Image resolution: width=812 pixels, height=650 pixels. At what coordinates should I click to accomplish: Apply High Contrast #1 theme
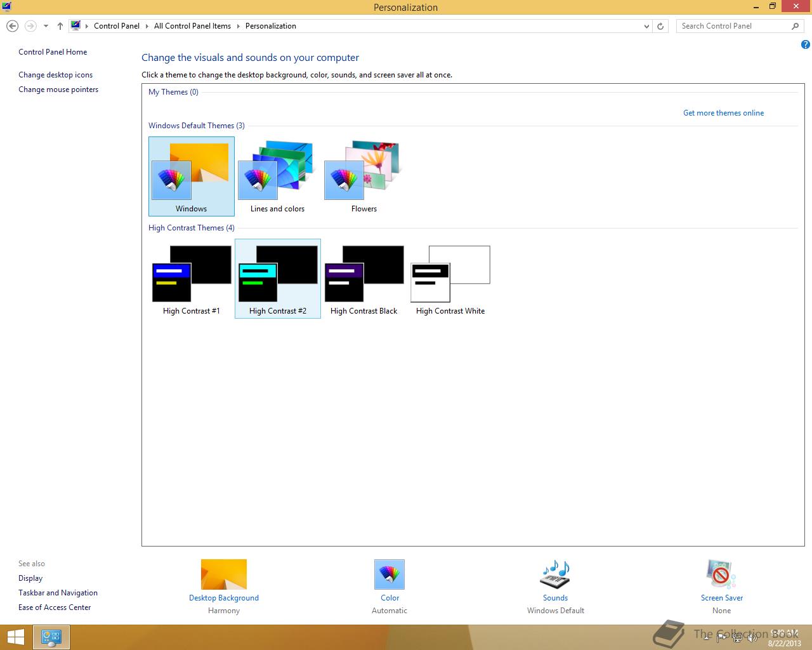click(191, 279)
